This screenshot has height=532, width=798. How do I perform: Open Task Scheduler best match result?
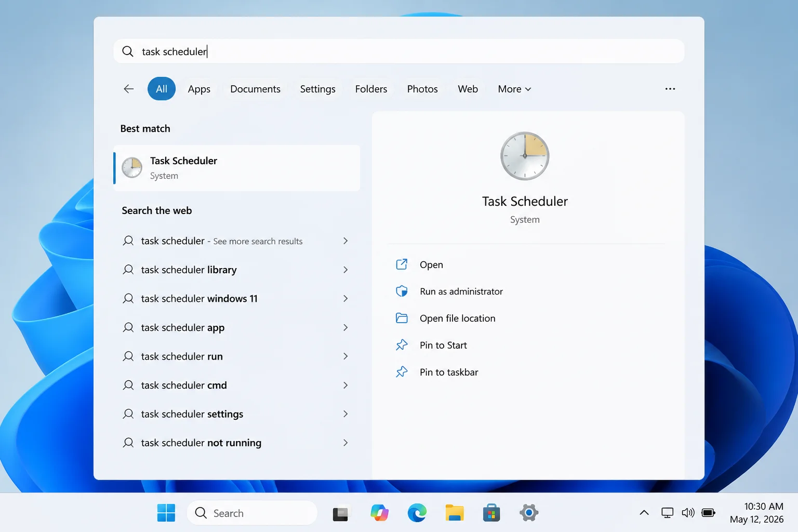(x=236, y=168)
